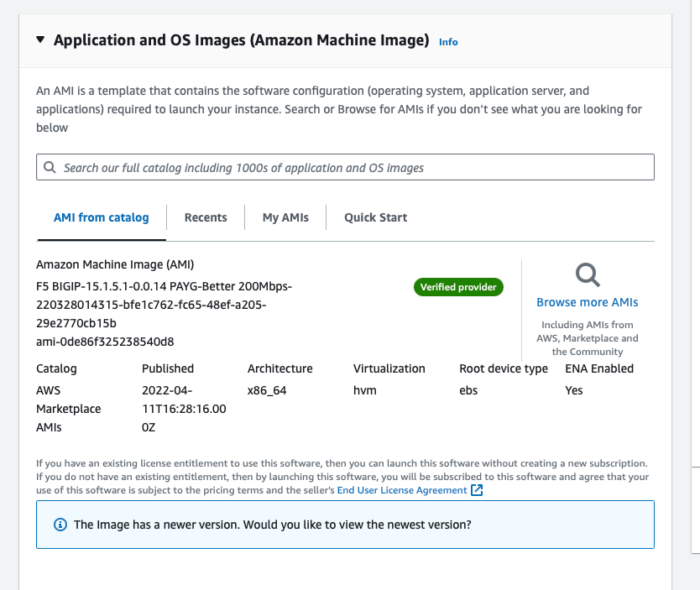Select the My AMIs tab

pyautogui.click(x=285, y=217)
